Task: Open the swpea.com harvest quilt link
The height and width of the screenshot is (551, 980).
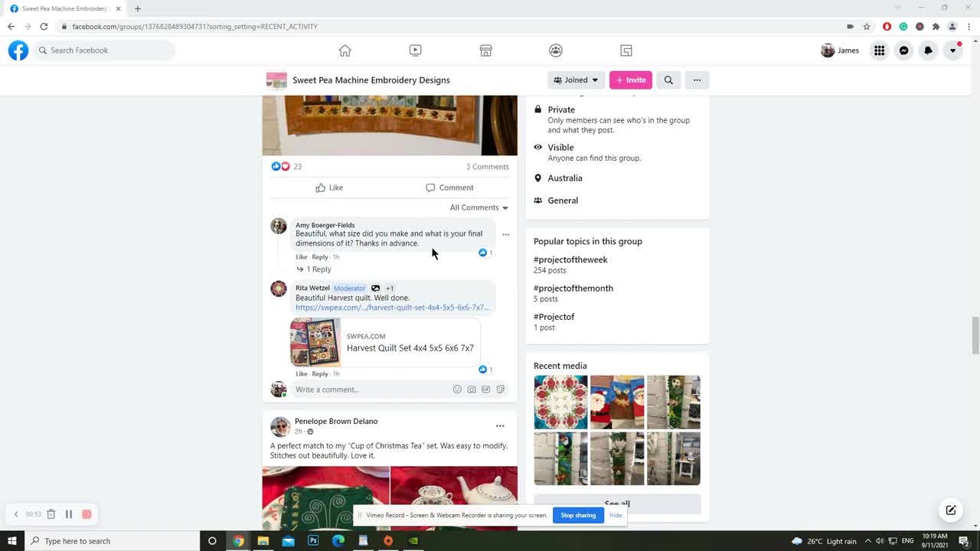Action: pos(392,308)
